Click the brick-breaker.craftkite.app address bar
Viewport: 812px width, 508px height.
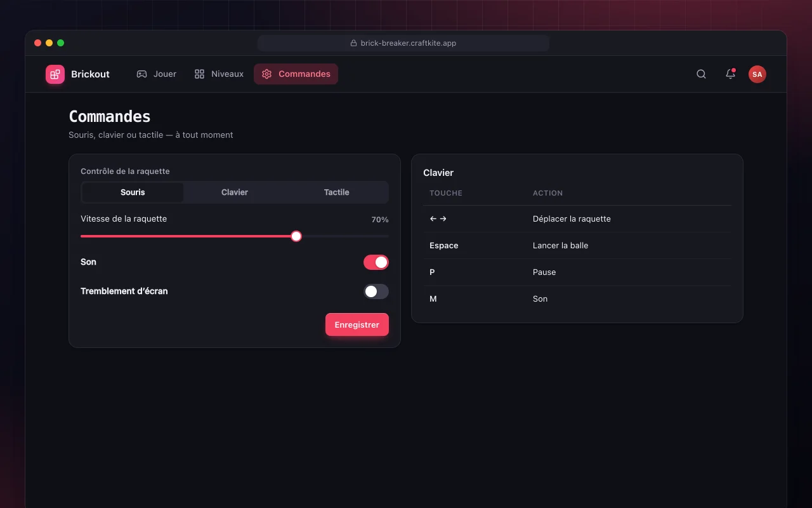(403, 43)
